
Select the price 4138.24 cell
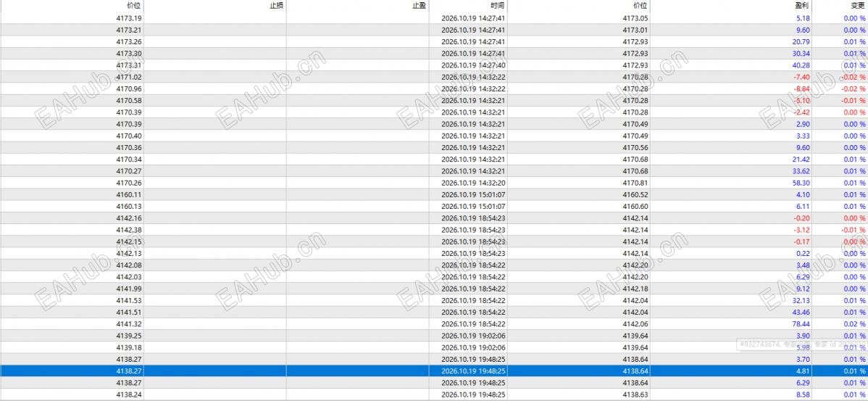click(128, 394)
